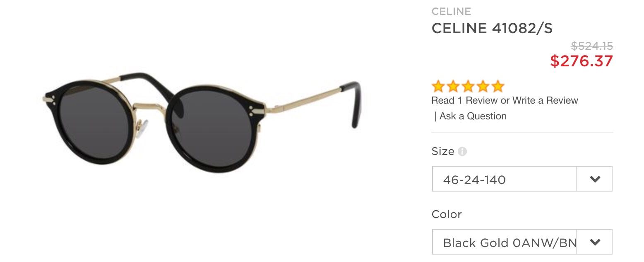Click the second gold rating star
This screenshot has width=644, height=262.
[x=453, y=86]
